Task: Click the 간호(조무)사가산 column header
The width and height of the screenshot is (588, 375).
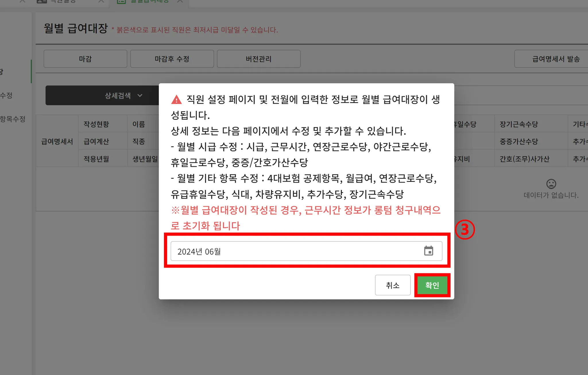Action: 524,159
